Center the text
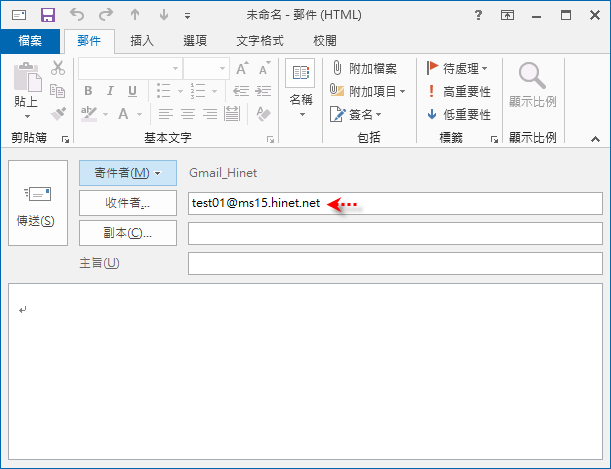611x469 pixels. 188,114
